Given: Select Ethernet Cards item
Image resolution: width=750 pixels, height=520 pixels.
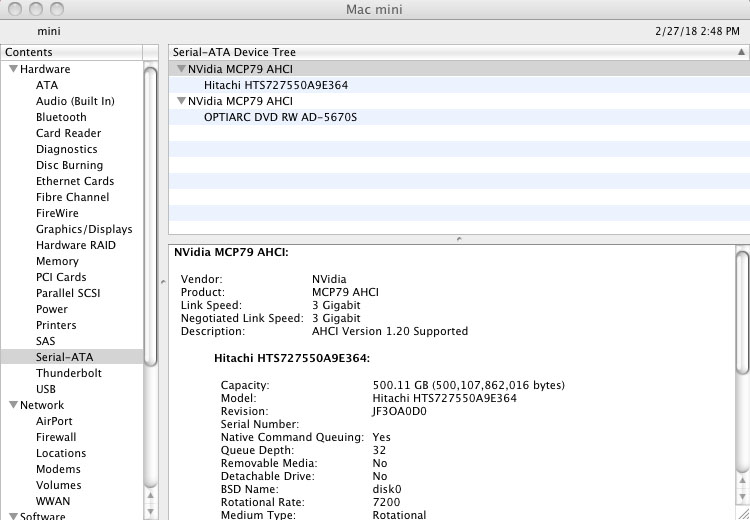Looking at the screenshot, I should (x=75, y=181).
